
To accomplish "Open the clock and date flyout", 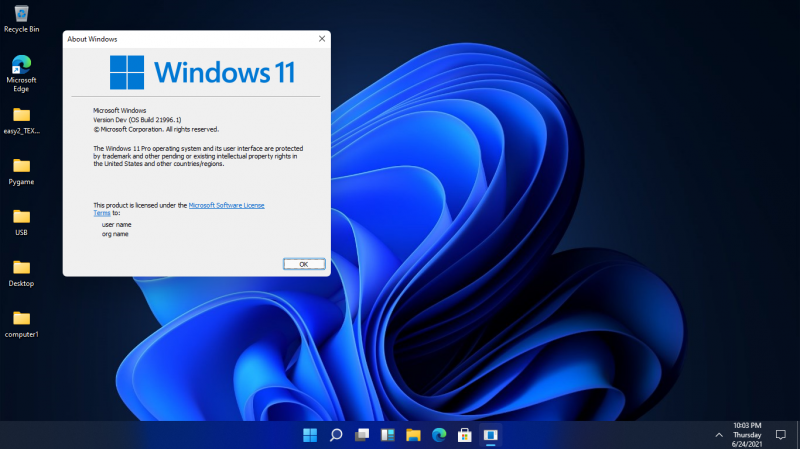I will 748,435.
